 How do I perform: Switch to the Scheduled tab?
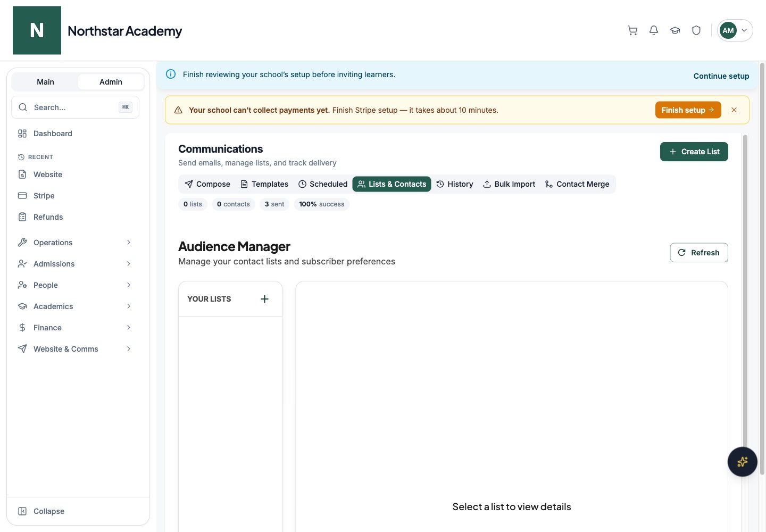pyautogui.click(x=323, y=184)
